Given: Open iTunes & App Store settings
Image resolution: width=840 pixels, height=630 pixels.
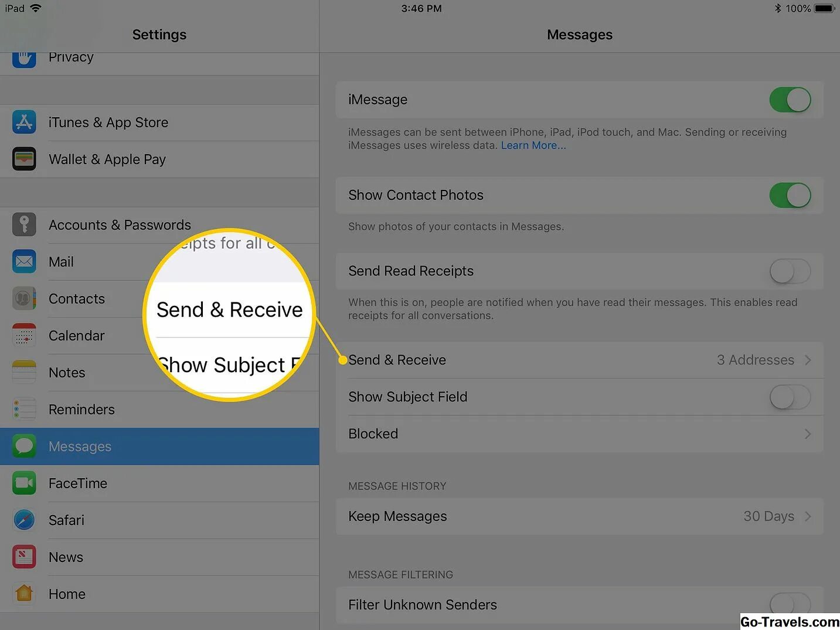Looking at the screenshot, I should (x=159, y=122).
